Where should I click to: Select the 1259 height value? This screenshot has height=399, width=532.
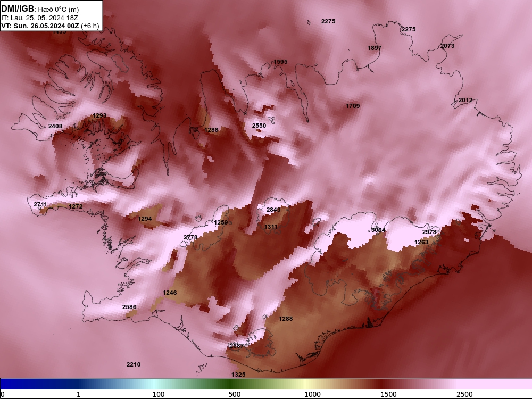(221, 222)
